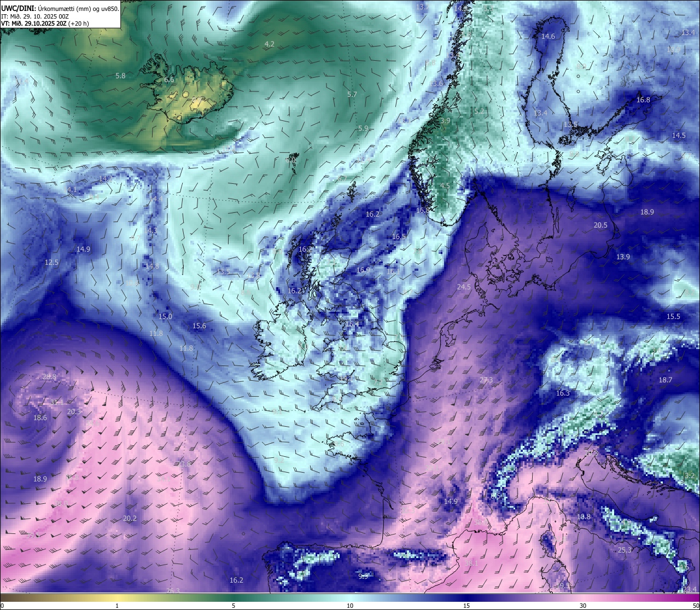Click the 24.5 value label near Denmark

464,287
